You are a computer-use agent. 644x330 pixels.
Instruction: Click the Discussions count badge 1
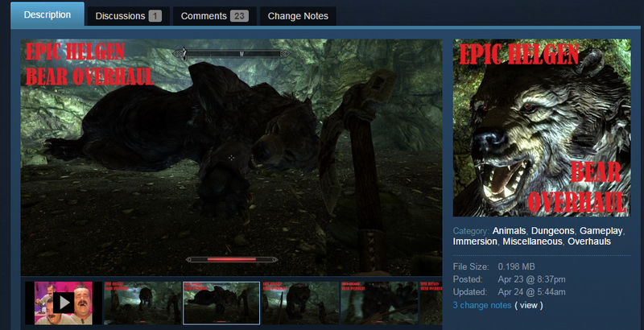coord(155,16)
